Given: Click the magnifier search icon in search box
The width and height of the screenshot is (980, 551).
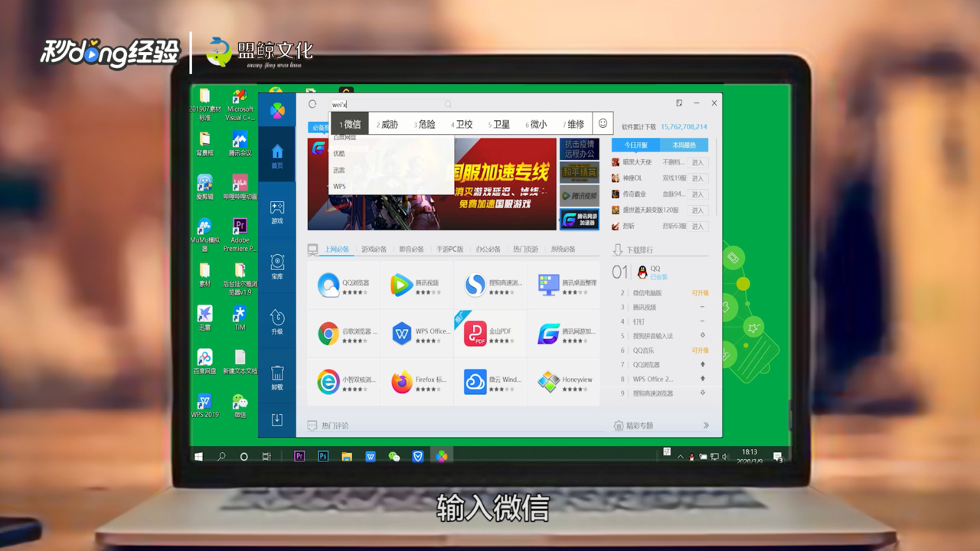Looking at the screenshot, I should click(448, 104).
